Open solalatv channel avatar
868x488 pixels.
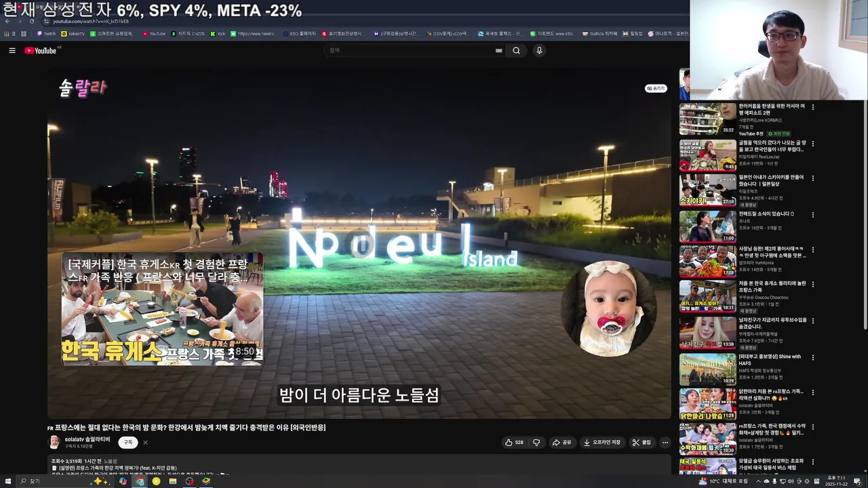point(54,443)
